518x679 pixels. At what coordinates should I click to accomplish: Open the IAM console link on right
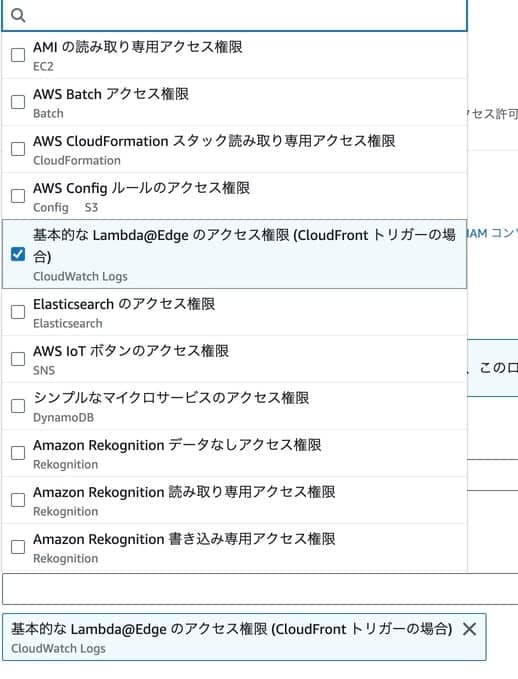point(493,234)
